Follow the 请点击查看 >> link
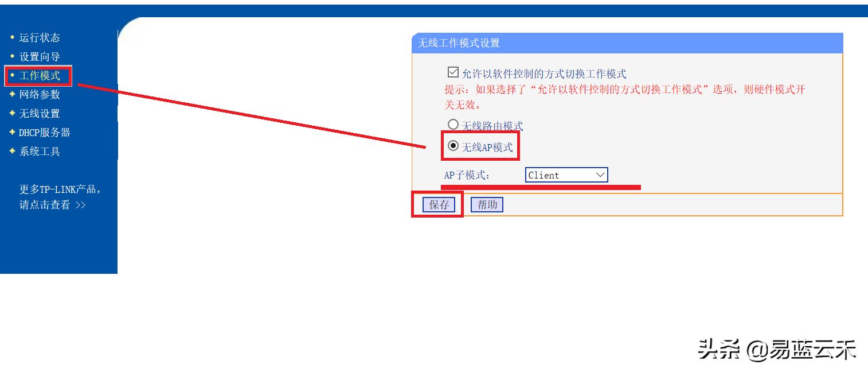 [53, 204]
